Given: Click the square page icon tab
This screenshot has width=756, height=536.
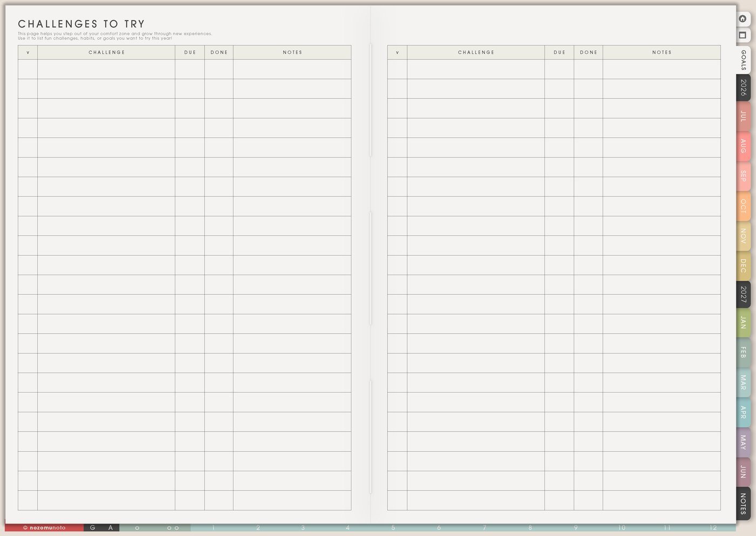Looking at the screenshot, I should (x=742, y=36).
